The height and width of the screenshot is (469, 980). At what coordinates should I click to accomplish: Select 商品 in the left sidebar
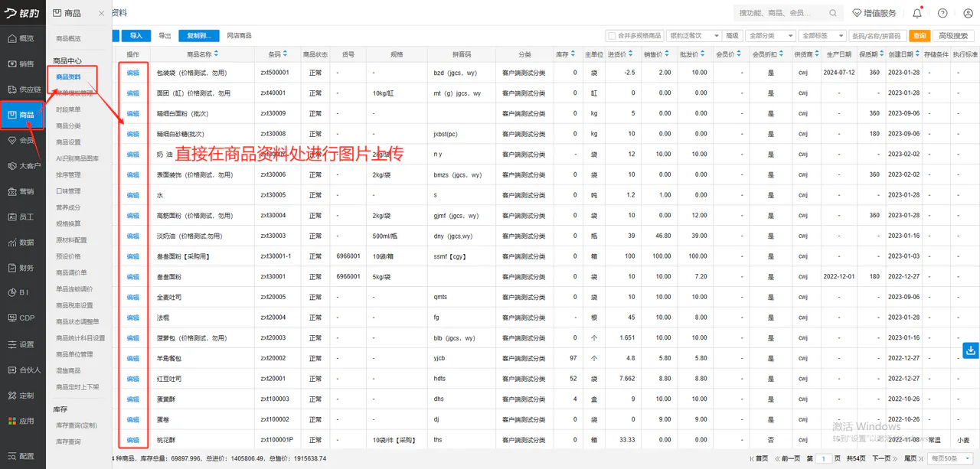[x=22, y=115]
